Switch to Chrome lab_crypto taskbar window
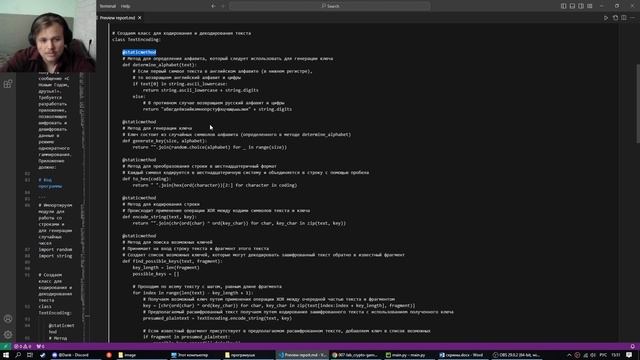 [x=355, y=355]
